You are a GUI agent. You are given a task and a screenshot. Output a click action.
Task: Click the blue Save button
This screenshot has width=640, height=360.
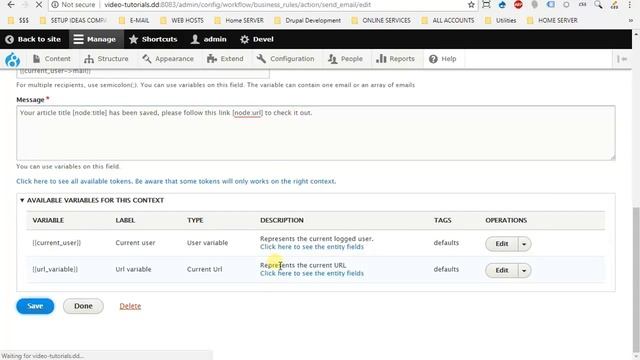coord(35,306)
